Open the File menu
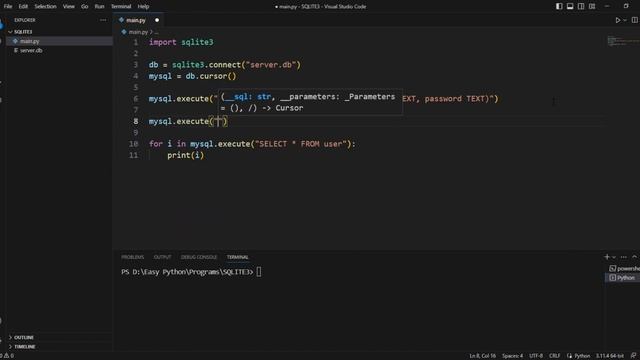 pyautogui.click(x=8, y=7)
